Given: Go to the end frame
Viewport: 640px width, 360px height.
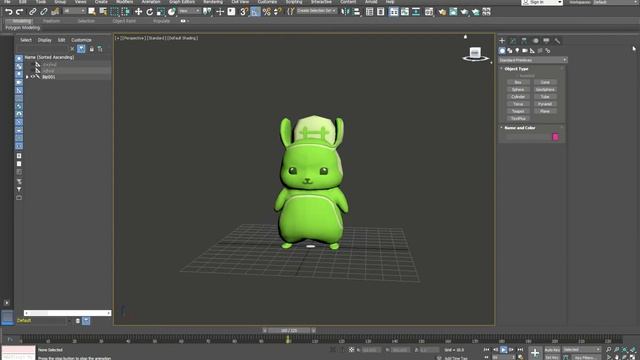Looking at the screenshot, I should 520,350.
